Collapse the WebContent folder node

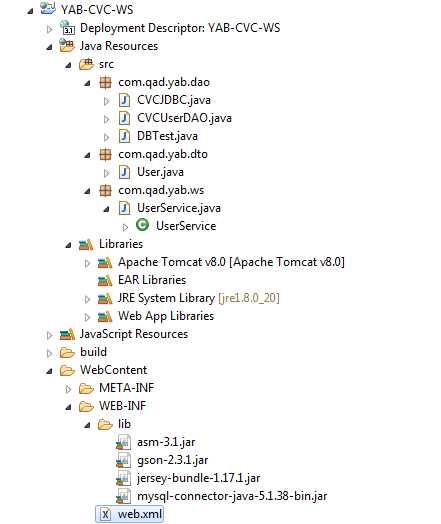(49, 371)
